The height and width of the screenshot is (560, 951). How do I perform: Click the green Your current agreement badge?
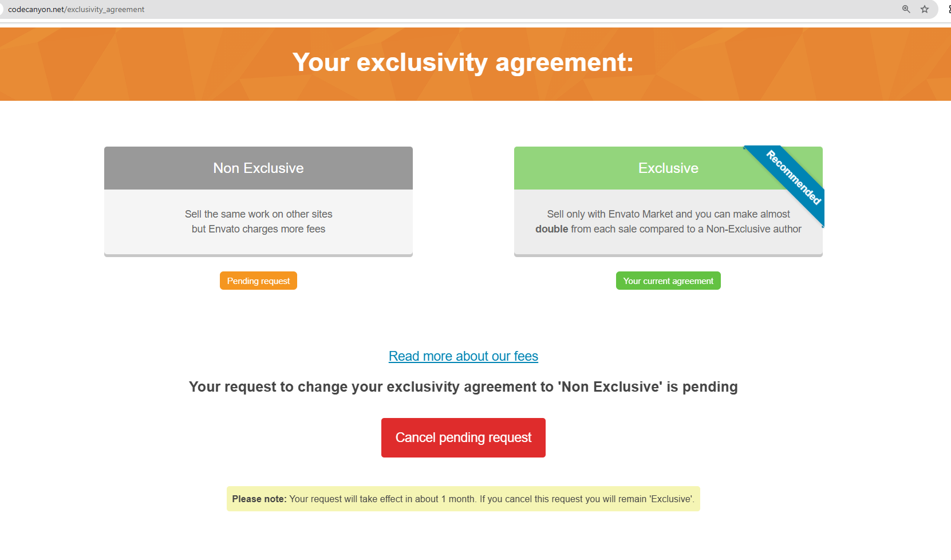pos(668,281)
